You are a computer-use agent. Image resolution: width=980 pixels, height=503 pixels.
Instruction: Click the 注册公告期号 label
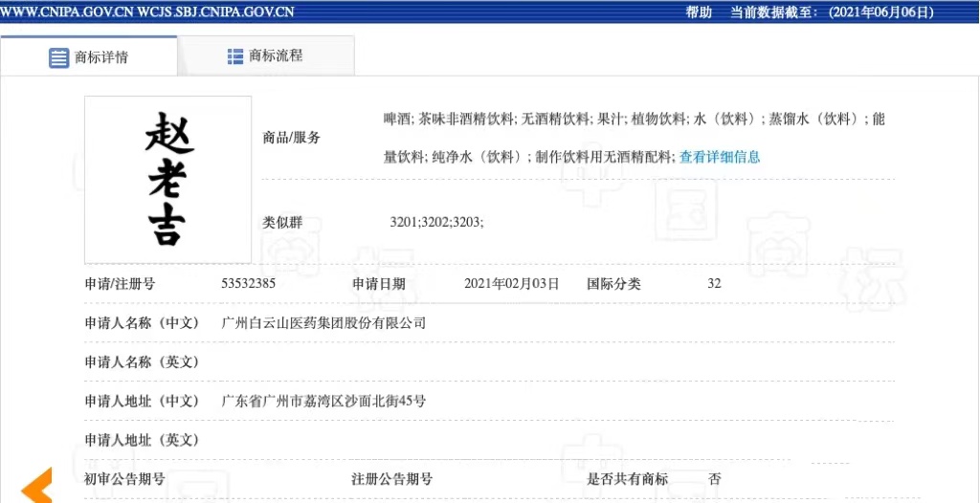[x=391, y=479]
